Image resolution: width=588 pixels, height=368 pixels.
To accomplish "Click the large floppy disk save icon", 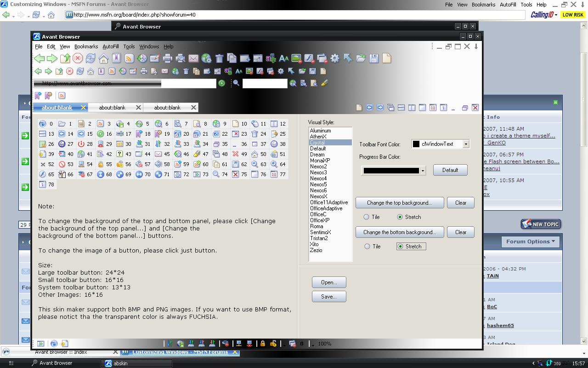I will (x=373, y=58).
